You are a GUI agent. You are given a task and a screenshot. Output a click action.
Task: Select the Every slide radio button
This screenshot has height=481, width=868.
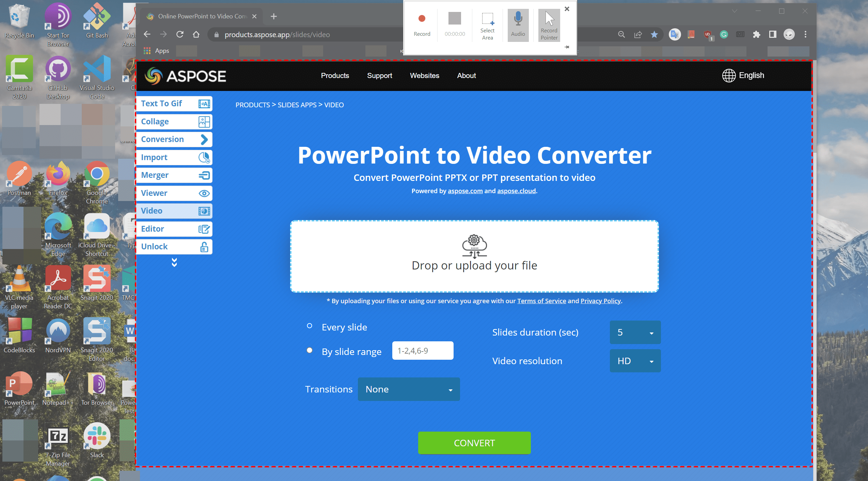pos(309,326)
